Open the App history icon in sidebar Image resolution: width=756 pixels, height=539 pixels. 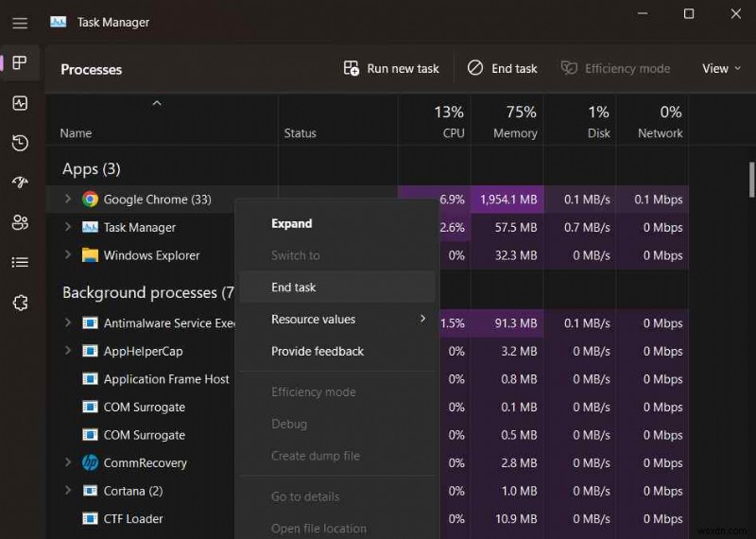(20, 143)
